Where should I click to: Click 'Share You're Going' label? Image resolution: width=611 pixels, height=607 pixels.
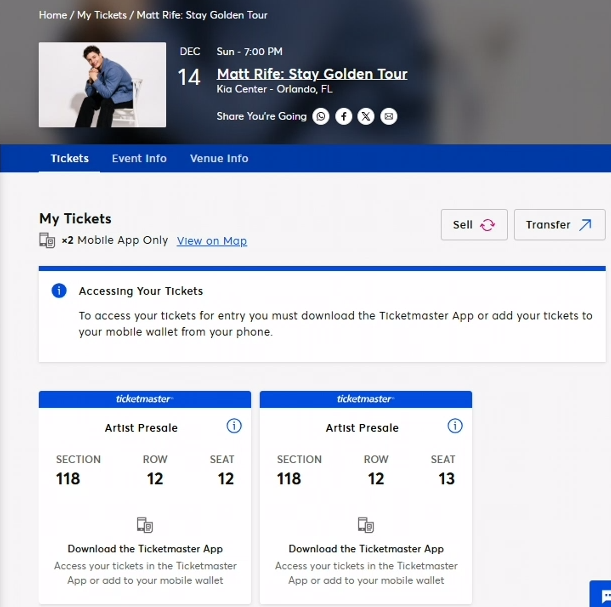point(262,116)
